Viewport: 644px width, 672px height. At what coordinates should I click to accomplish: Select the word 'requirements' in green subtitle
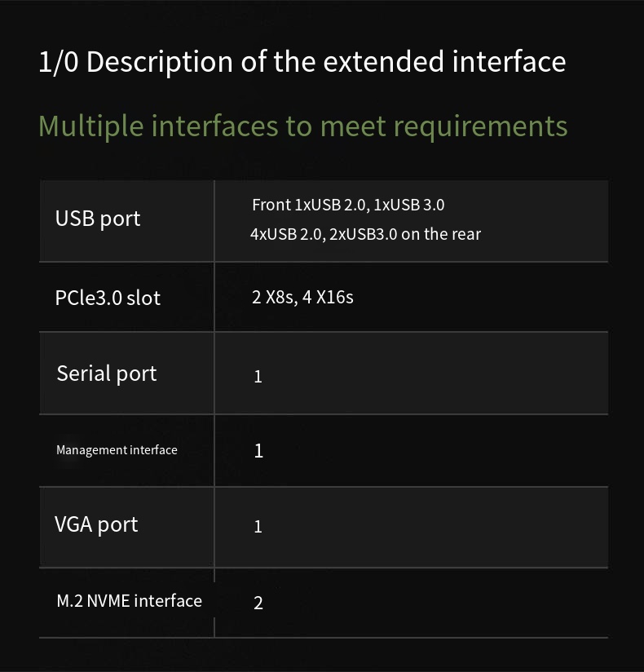(481, 127)
